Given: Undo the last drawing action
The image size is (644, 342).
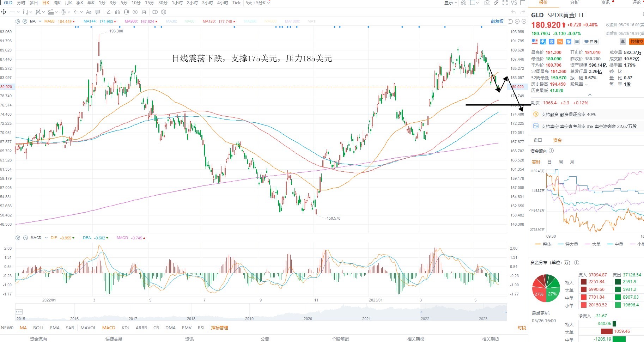Looking at the screenshot, I should coord(514,12).
